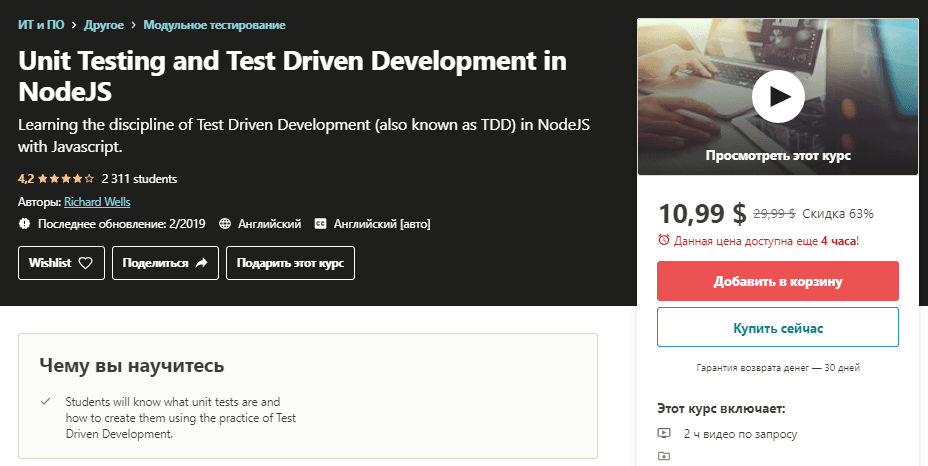Click the crossed-out 29,99 $ price
Image resolution: width=928 pixels, height=466 pixels.
[774, 214]
